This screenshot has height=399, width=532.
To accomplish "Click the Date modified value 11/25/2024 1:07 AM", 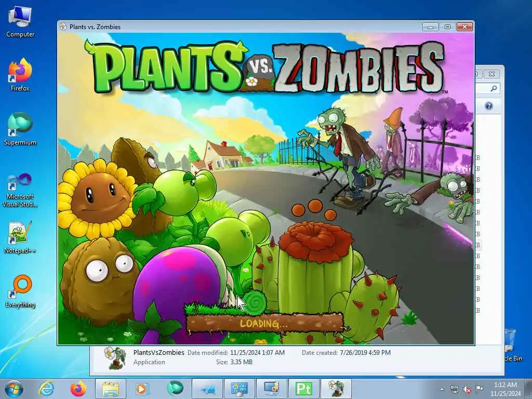I will (257, 353).
